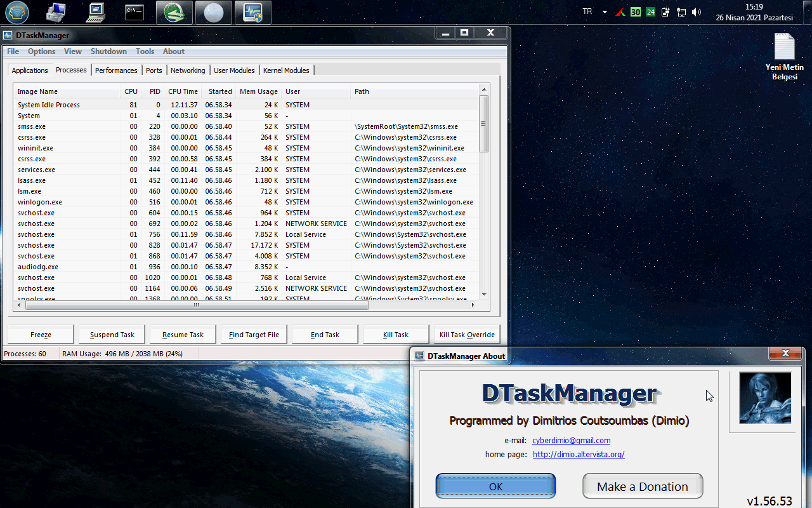Select the winlogon.exe process row
The width and height of the screenshot is (812, 508).
246,202
